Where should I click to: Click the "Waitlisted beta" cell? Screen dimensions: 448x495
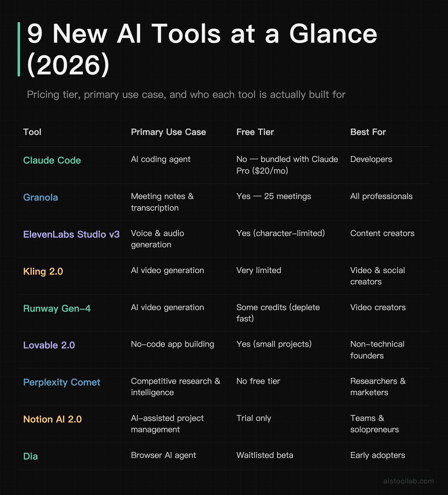(x=265, y=455)
